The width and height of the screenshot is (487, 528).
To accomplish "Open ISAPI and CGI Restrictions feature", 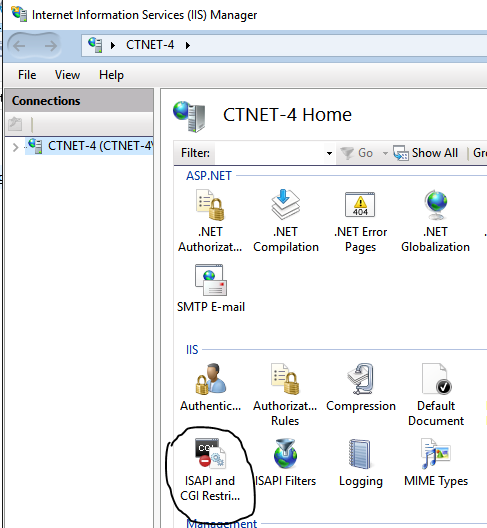I will [x=210, y=470].
